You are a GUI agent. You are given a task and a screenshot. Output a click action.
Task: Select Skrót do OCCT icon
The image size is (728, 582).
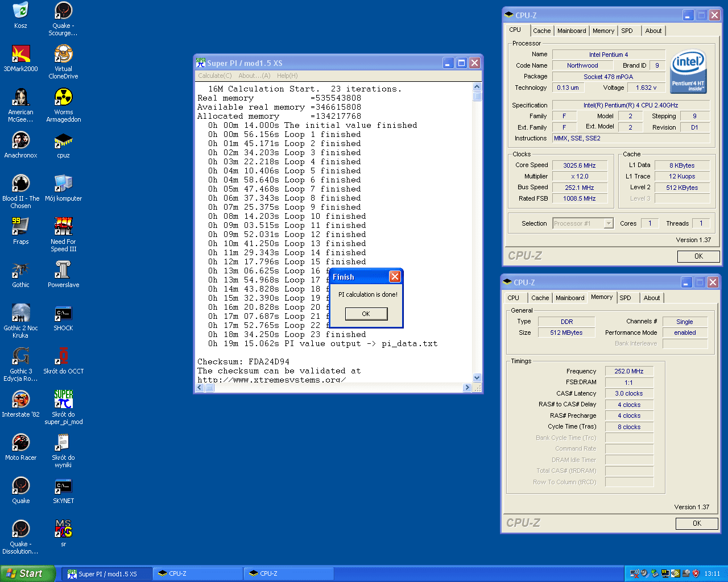click(63, 361)
